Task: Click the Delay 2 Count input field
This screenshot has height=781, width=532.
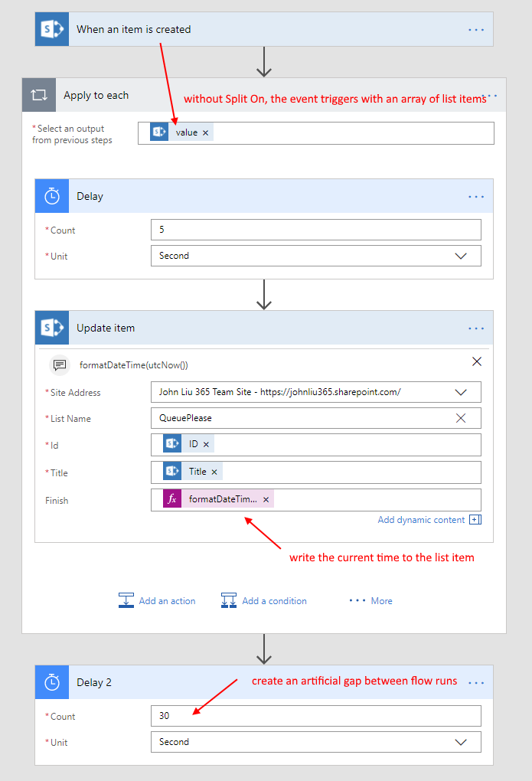Action: pos(315,716)
